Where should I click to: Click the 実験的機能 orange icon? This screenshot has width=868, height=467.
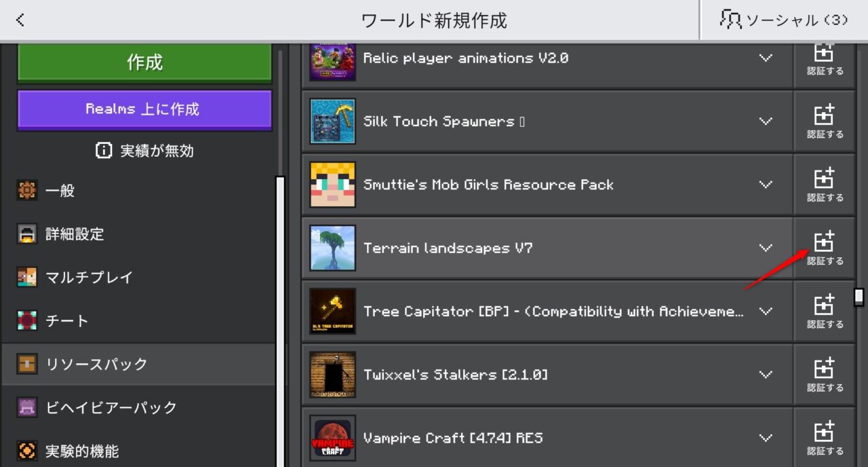27,451
